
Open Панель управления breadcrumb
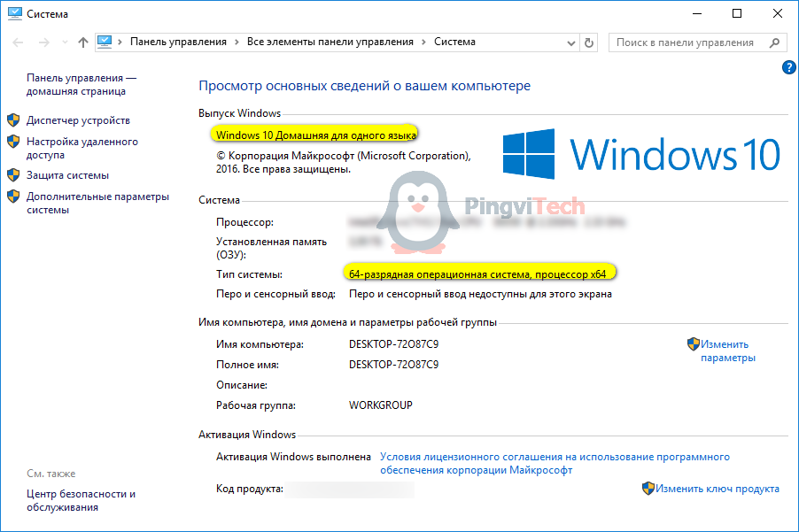click(x=178, y=42)
